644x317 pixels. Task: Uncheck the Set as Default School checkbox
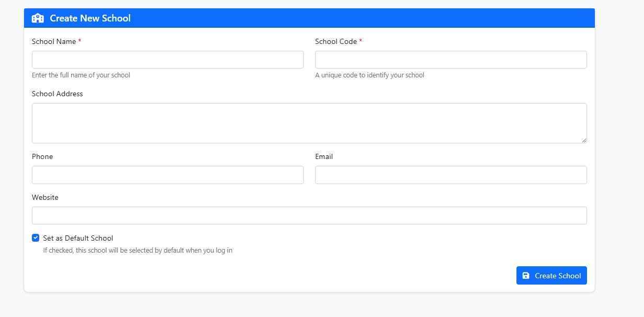pyautogui.click(x=36, y=237)
